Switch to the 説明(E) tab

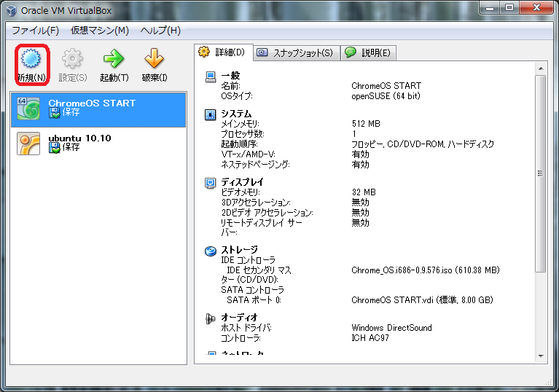[x=369, y=53]
